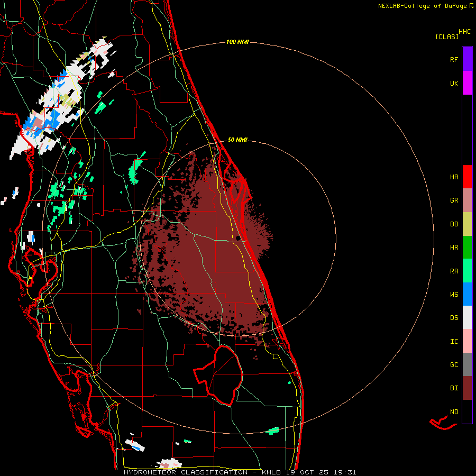This screenshot has width=476, height=476.
Task: Click the small black radar site dot
Action: [239, 238]
